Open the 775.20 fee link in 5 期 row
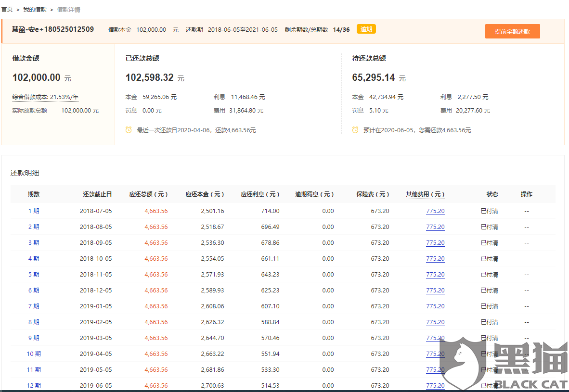 (435, 275)
